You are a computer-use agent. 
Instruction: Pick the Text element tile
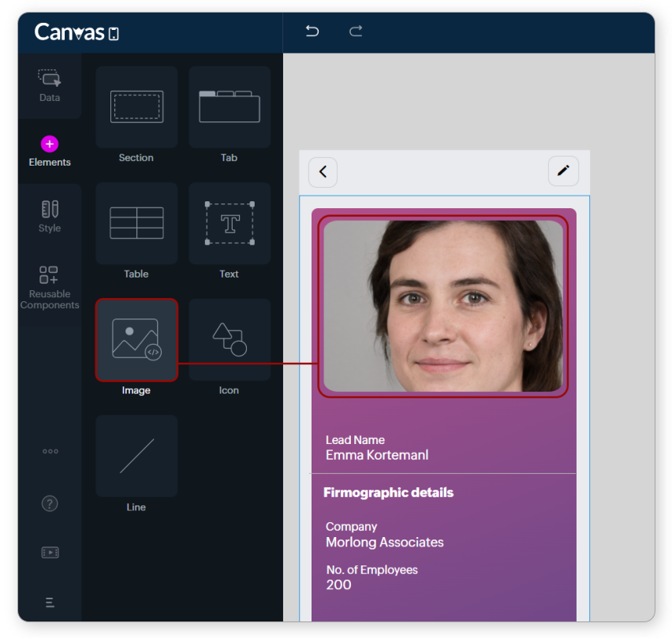[x=229, y=223]
